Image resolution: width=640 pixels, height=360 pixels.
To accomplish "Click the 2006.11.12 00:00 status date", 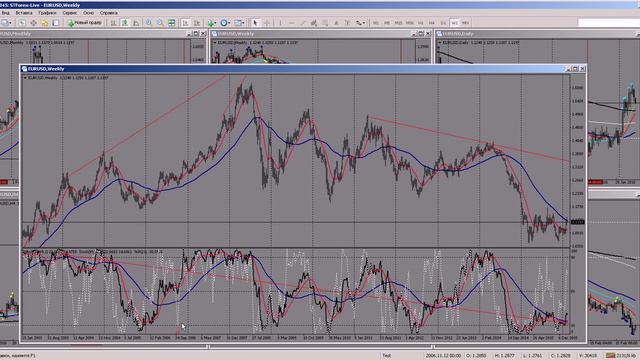I will pyautogui.click(x=443, y=356).
